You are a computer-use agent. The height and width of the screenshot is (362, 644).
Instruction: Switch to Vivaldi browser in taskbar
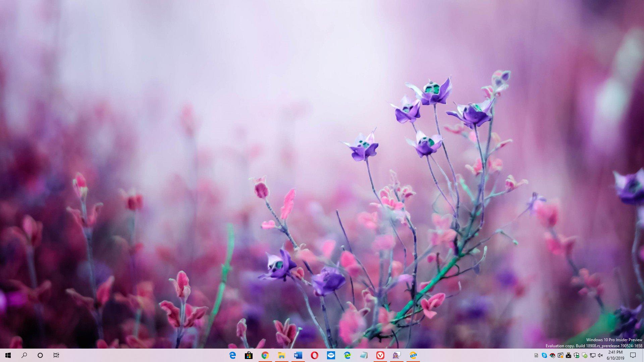[380, 355]
